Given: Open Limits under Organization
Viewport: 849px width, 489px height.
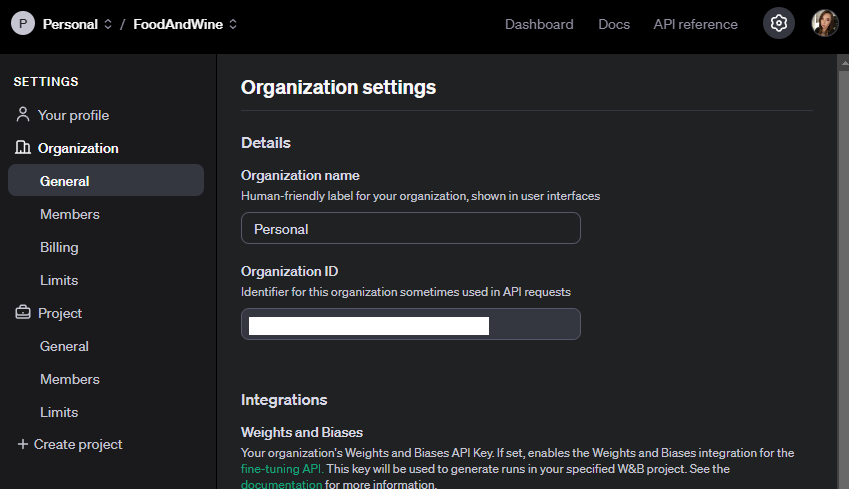Looking at the screenshot, I should click(x=59, y=281).
